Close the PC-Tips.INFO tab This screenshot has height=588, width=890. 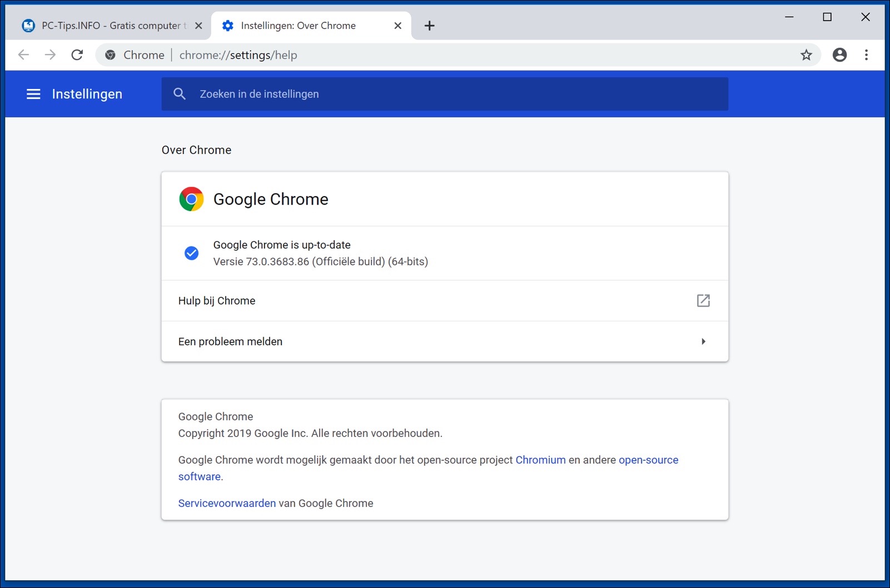pyautogui.click(x=198, y=26)
